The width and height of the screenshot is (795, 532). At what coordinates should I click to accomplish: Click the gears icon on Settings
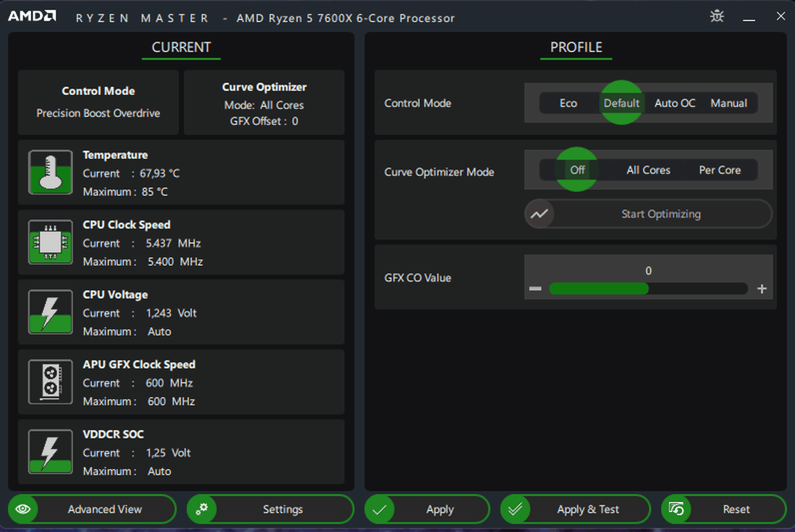202,509
